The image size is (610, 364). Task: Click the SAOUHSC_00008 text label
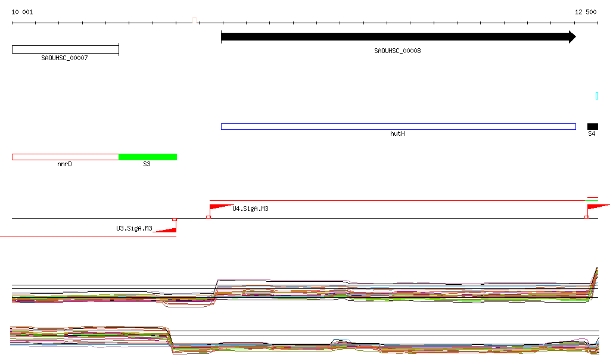[x=397, y=51]
